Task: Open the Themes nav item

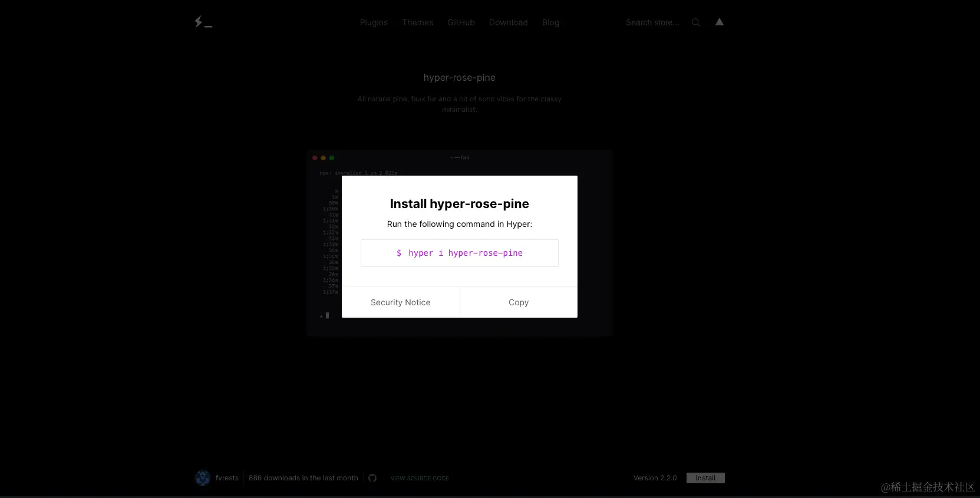Action: click(x=417, y=22)
